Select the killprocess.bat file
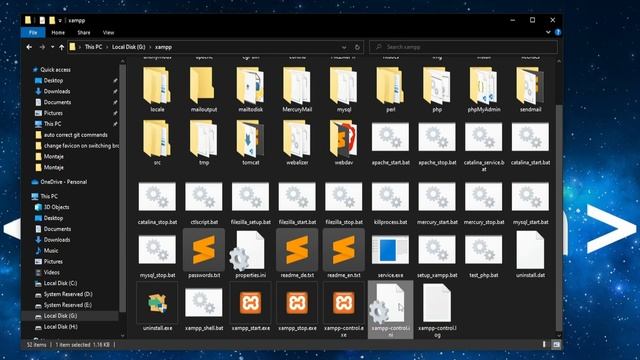The image size is (640, 360). [390, 203]
